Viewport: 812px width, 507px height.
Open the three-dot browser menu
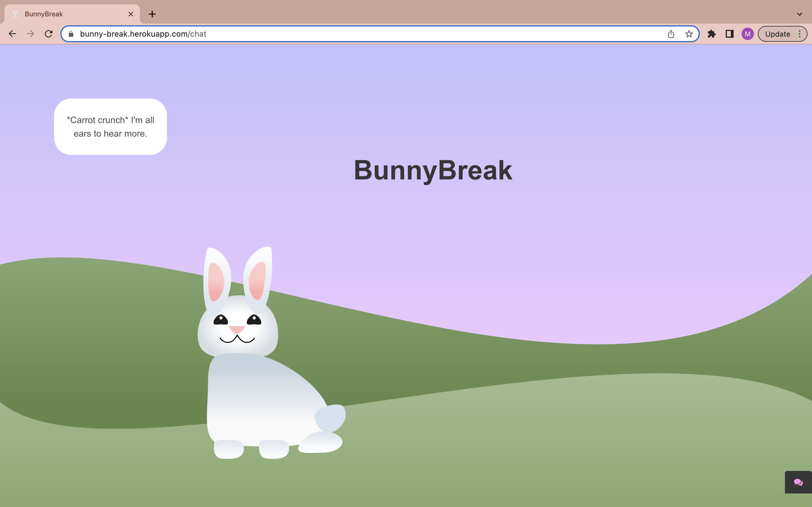pos(800,34)
